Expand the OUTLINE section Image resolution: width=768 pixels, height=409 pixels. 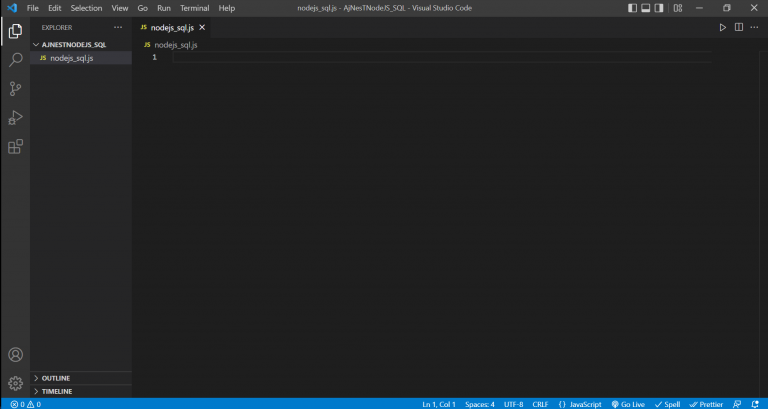[x=56, y=378]
